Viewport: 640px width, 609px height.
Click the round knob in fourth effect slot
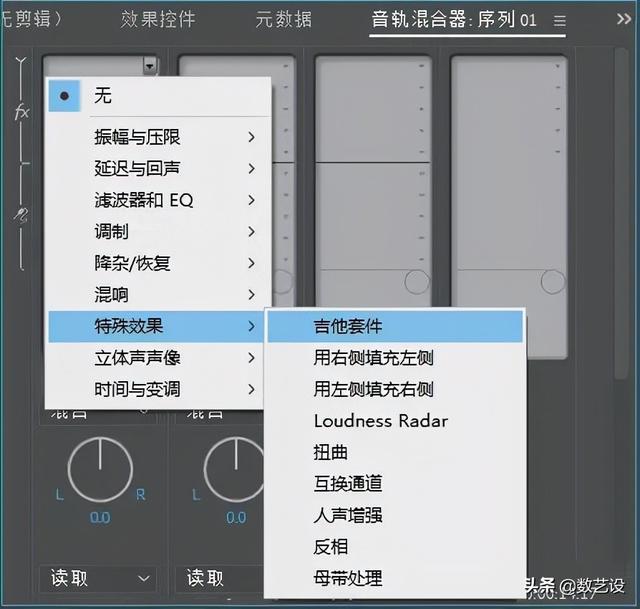(552, 283)
